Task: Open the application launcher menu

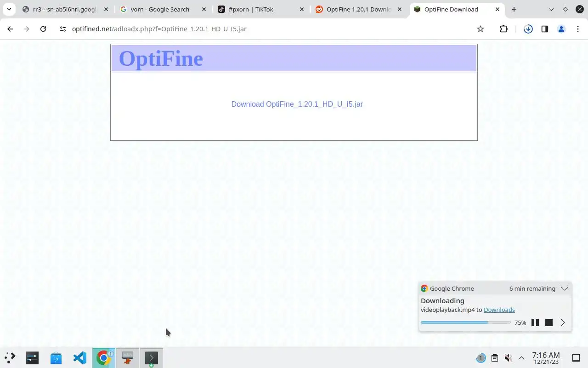Action: pyautogui.click(x=10, y=357)
